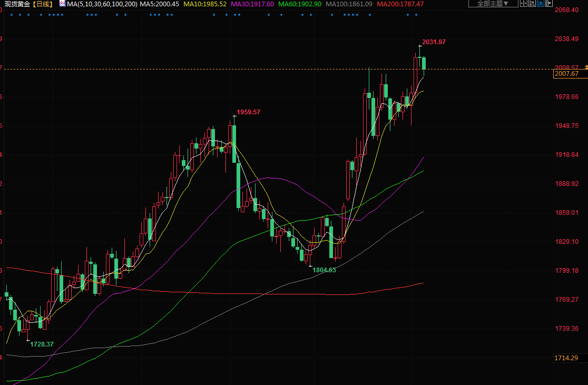Open the MA indicator settings icon

62,4
